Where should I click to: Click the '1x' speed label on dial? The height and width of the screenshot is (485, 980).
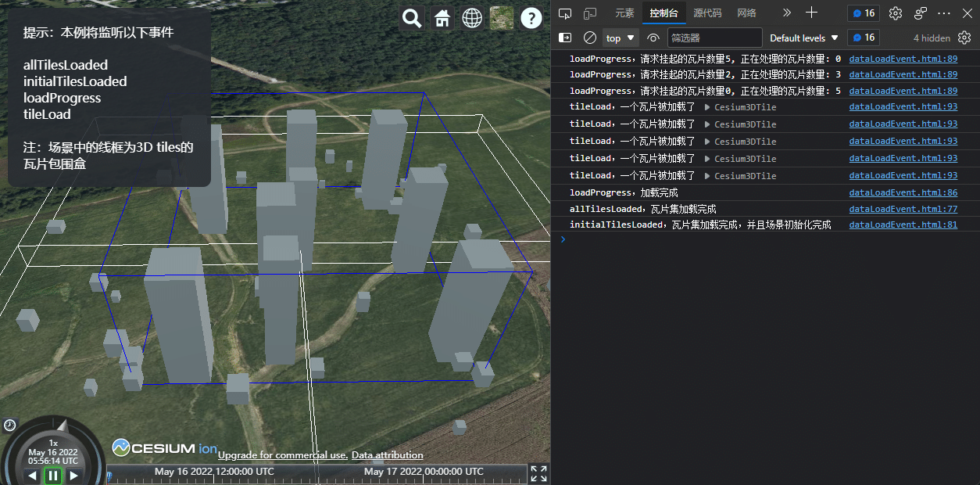(x=53, y=443)
